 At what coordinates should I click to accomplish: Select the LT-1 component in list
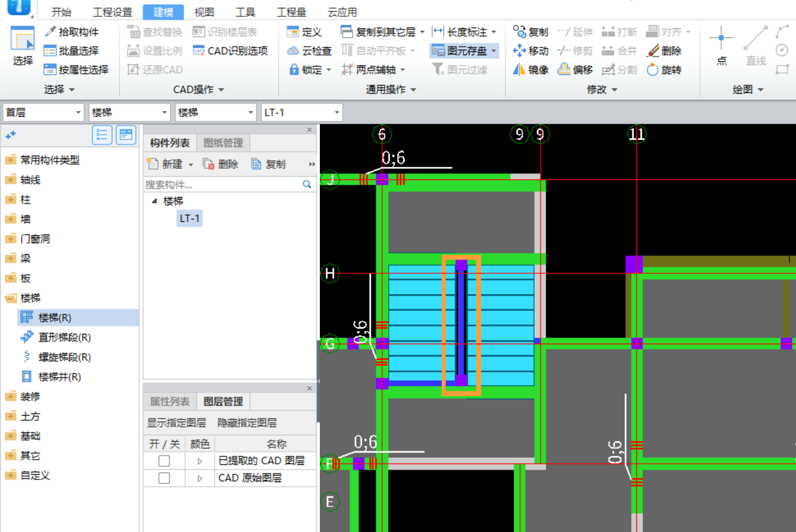point(190,218)
